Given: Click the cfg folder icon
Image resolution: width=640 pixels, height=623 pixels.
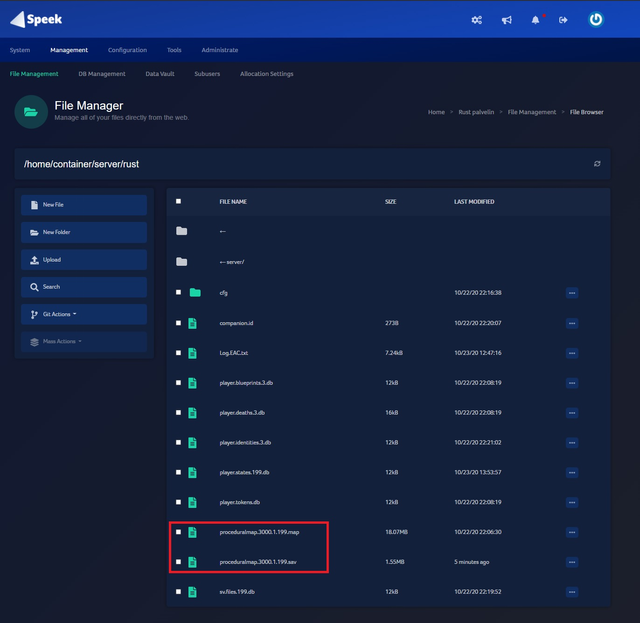Looking at the screenshot, I should tap(195, 292).
